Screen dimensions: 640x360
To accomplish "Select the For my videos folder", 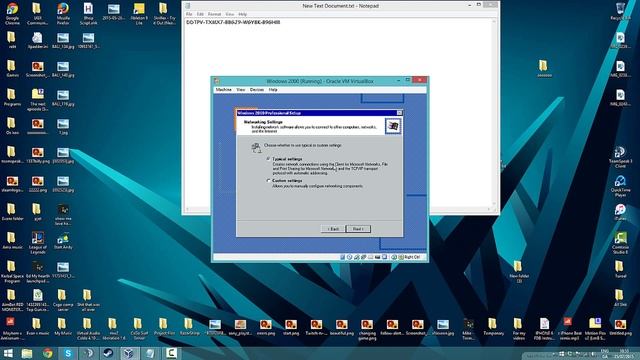I will tap(518, 329).
